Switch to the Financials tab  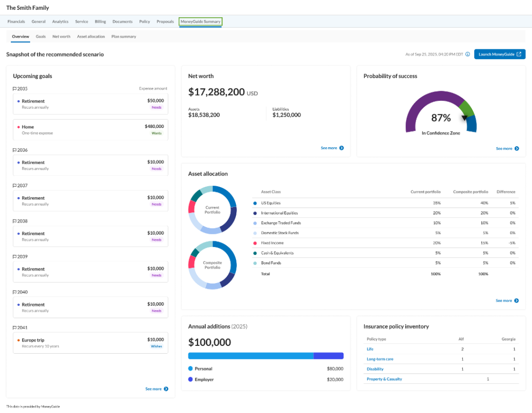pos(16,22)
